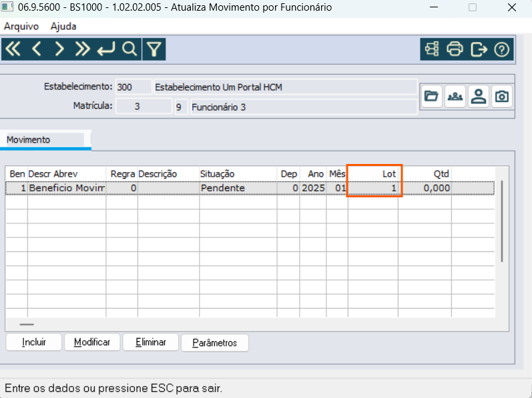Viewport: 532px width, 398px height.
Task: Click the 2025 year cell
Action: [x=313, y=188]
